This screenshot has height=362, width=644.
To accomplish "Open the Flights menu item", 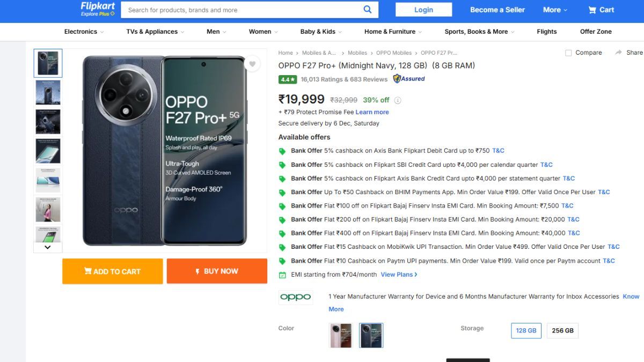I will coord(547,32).
